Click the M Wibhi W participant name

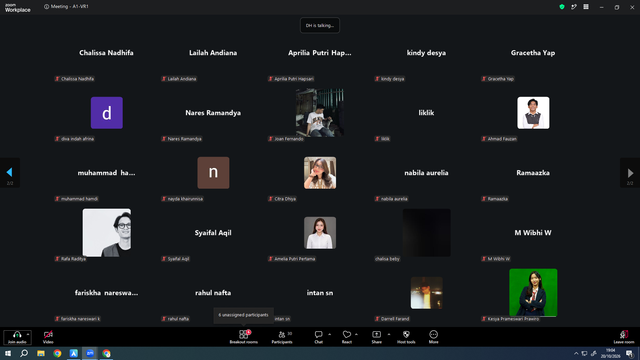point(533,233)
